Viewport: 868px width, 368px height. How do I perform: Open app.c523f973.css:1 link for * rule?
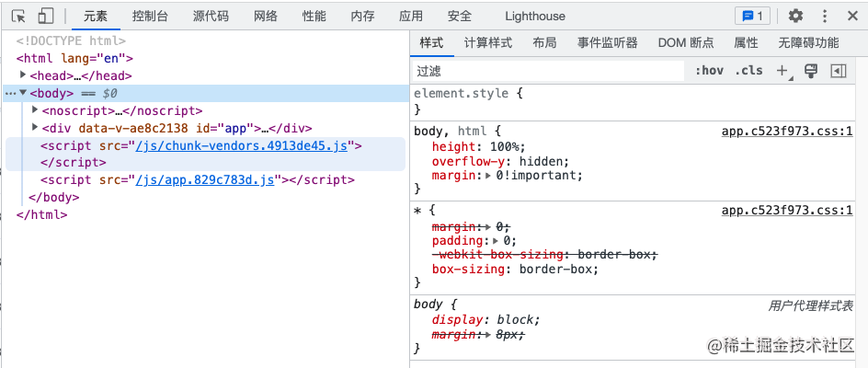point(787,211)
